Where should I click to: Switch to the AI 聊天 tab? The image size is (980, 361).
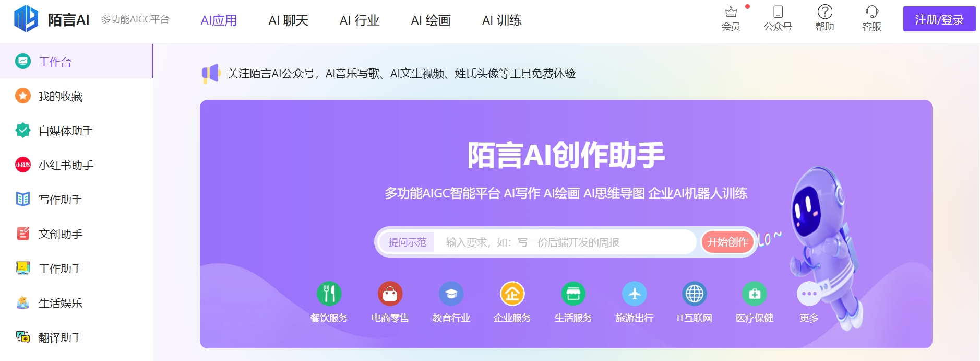pos(288,20)
